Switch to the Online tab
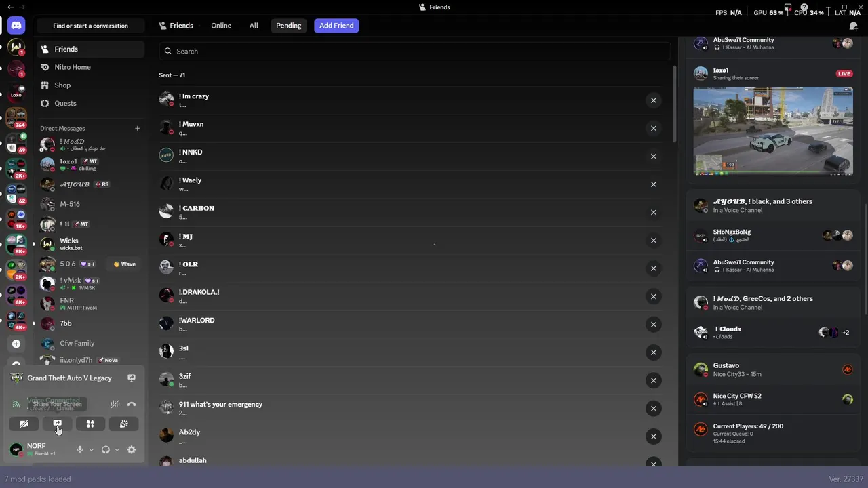 (221, 26)
